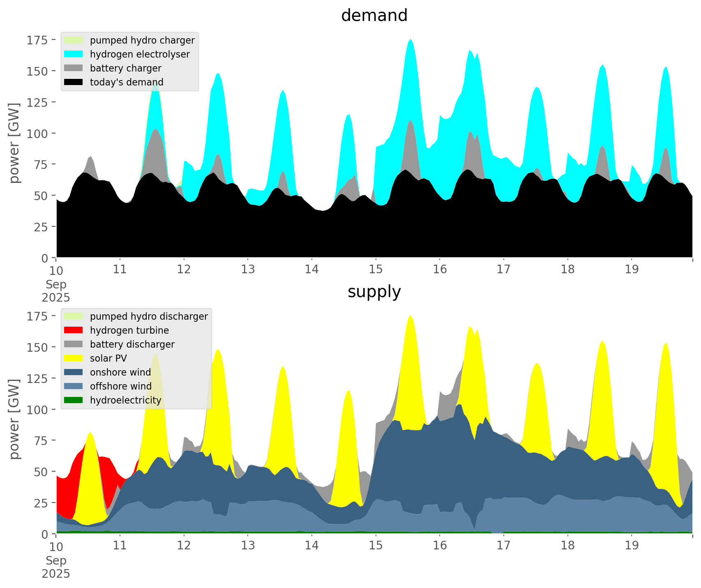Click the 100 tick on supply y-axis
The image size is (701, 588).
[37, 410]
